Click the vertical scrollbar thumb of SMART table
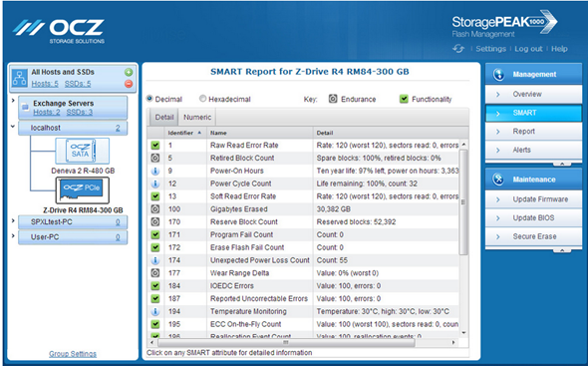Viewport: 588px width, 366px height. 463,202
